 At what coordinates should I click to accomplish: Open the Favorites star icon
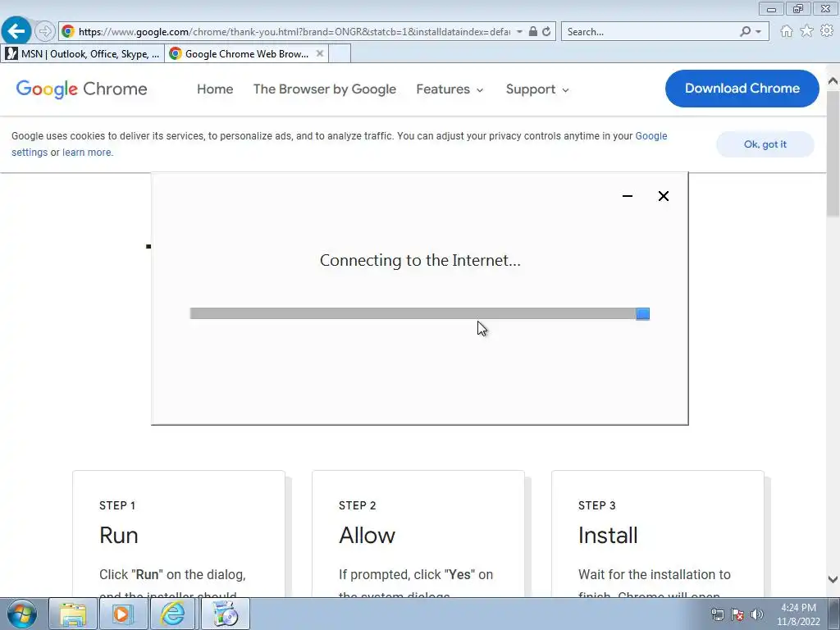coord(806,31)
